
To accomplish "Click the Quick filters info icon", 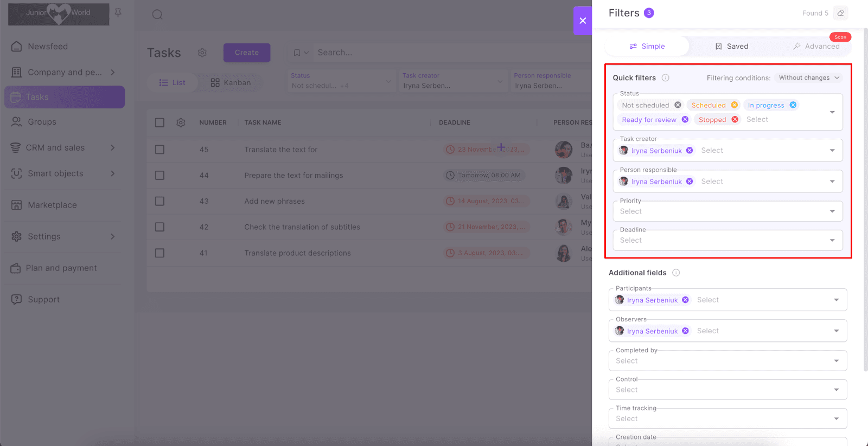I will click(x=665, y=78).
